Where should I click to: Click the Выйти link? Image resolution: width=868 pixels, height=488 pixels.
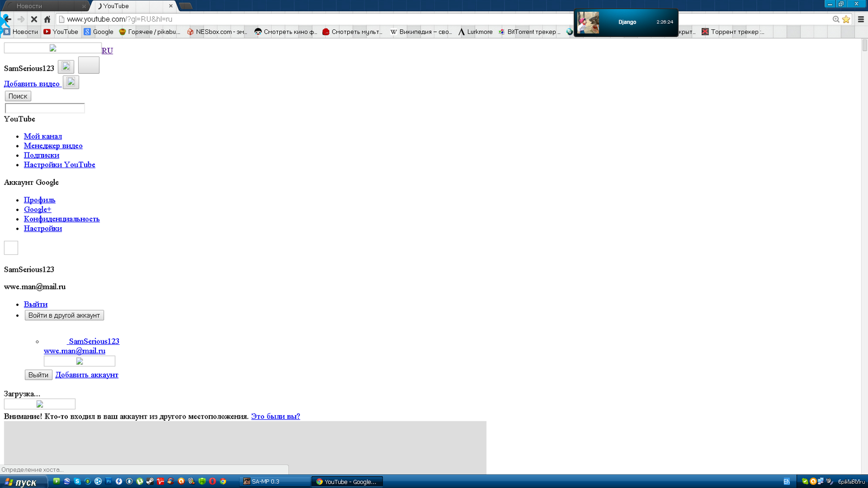point(36,304)
